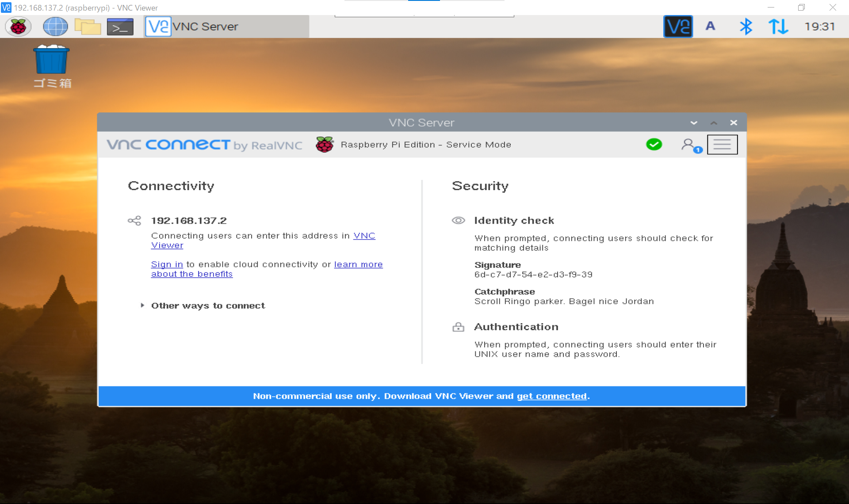Click the get connected link

551,396
